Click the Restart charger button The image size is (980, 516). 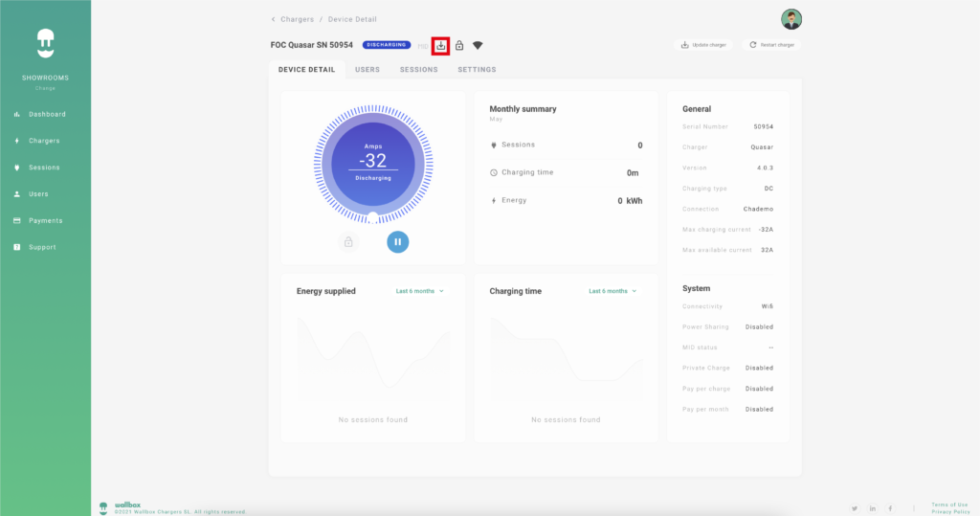(x=771, y=45)
